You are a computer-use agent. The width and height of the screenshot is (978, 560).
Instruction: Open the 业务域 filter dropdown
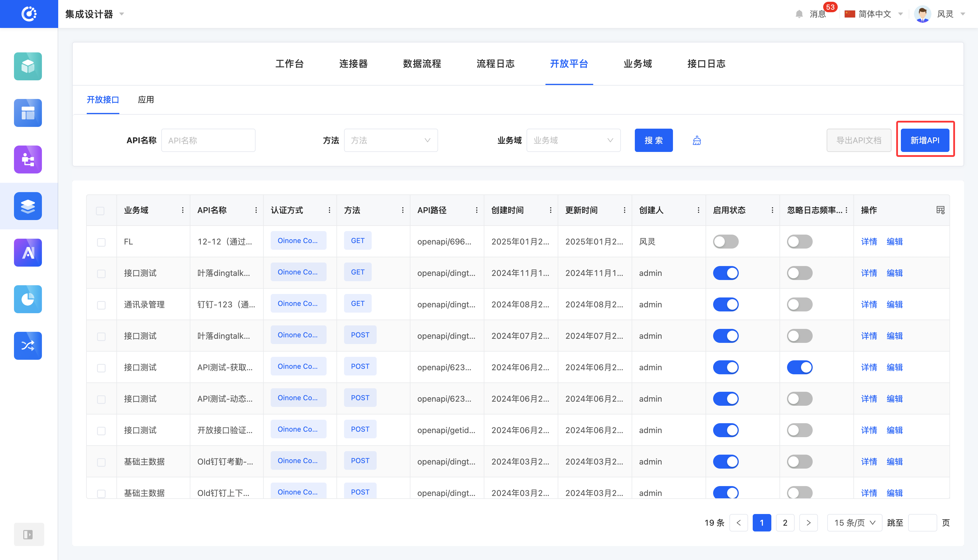click(x=573, y=140)
